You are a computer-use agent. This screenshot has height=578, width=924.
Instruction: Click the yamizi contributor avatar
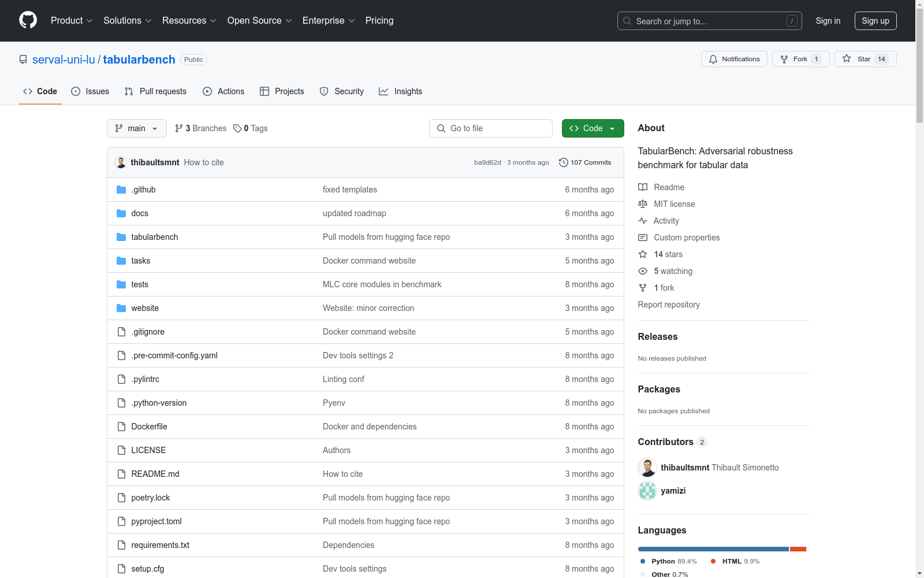click(647, 491)
